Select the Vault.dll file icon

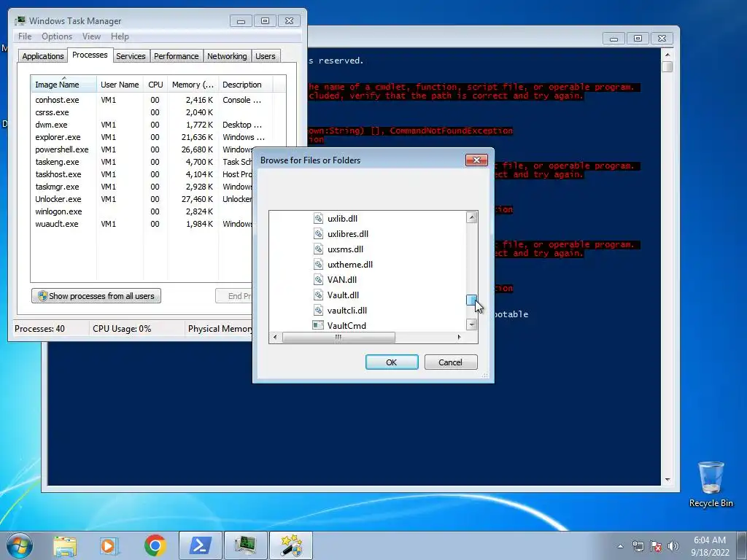318,295
